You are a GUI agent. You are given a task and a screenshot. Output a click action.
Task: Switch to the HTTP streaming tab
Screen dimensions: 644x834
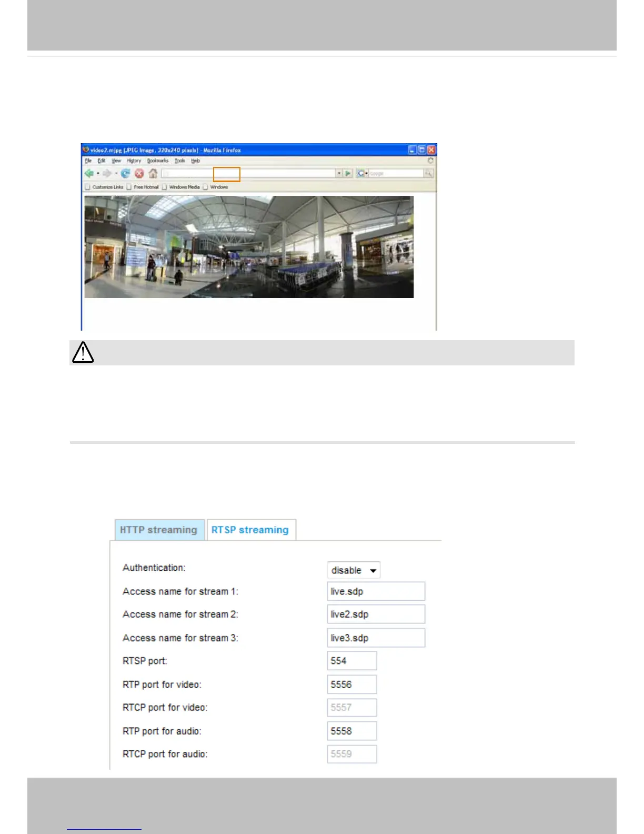pyautogui.click(x=159, y=530)
